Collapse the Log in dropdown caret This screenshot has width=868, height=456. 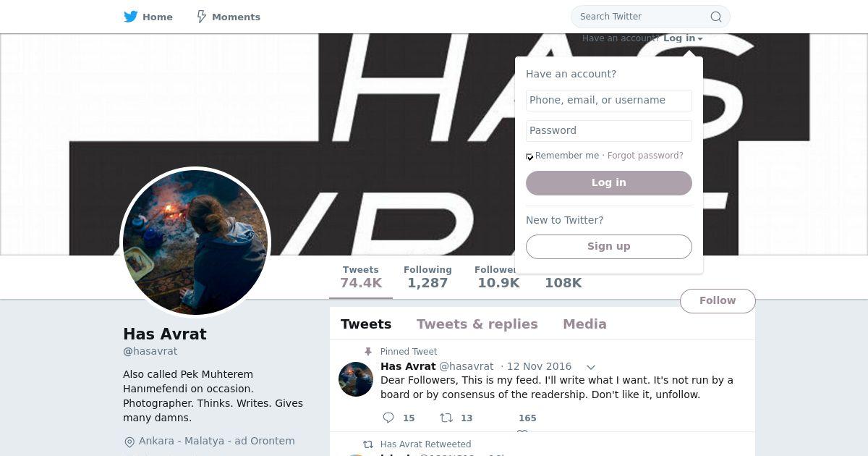click(700, 39)
